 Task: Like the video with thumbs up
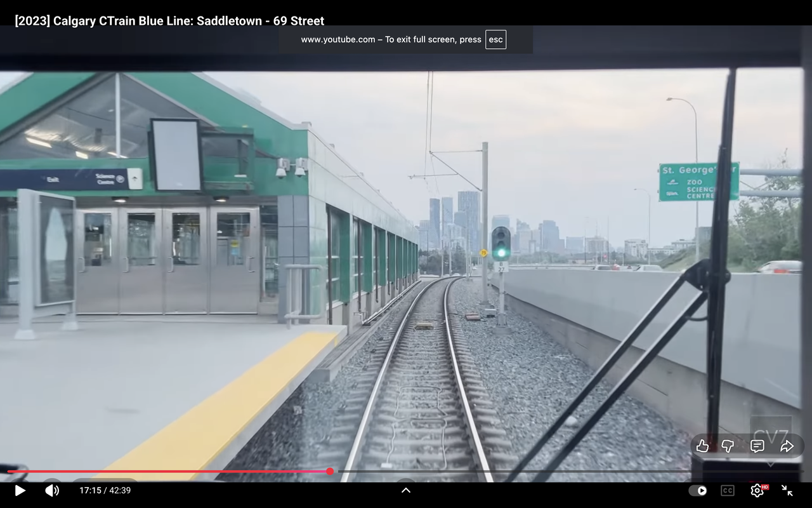[702, 446]
